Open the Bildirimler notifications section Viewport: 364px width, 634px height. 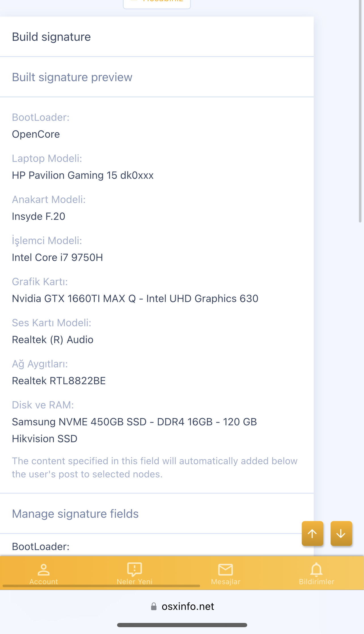[x=317, y=581]
